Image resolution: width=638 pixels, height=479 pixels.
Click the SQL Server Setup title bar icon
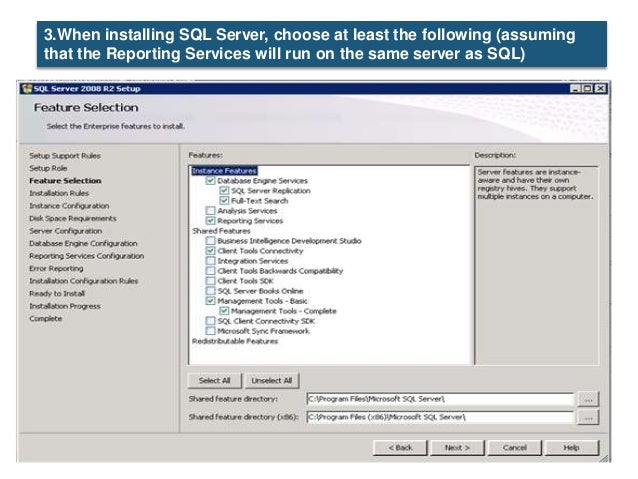[26, 87]
